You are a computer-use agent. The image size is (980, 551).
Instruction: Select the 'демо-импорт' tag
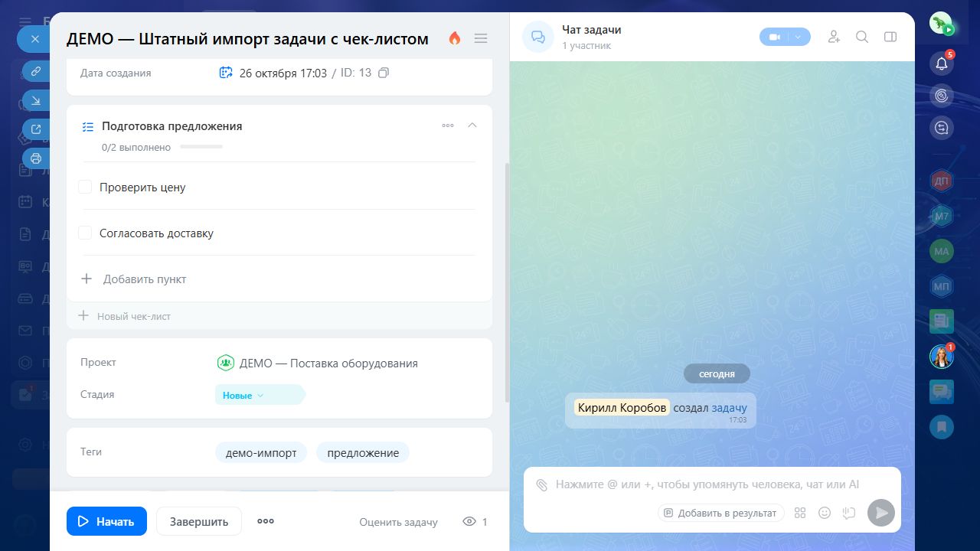click(261, 452)
